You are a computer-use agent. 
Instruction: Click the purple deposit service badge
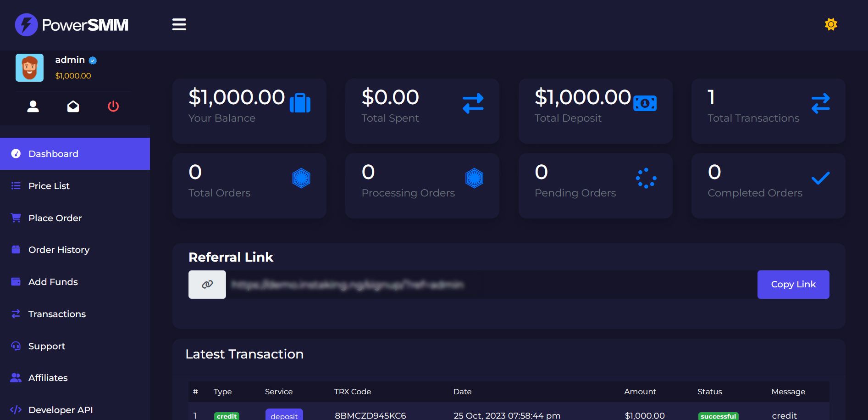click(284, 415)
